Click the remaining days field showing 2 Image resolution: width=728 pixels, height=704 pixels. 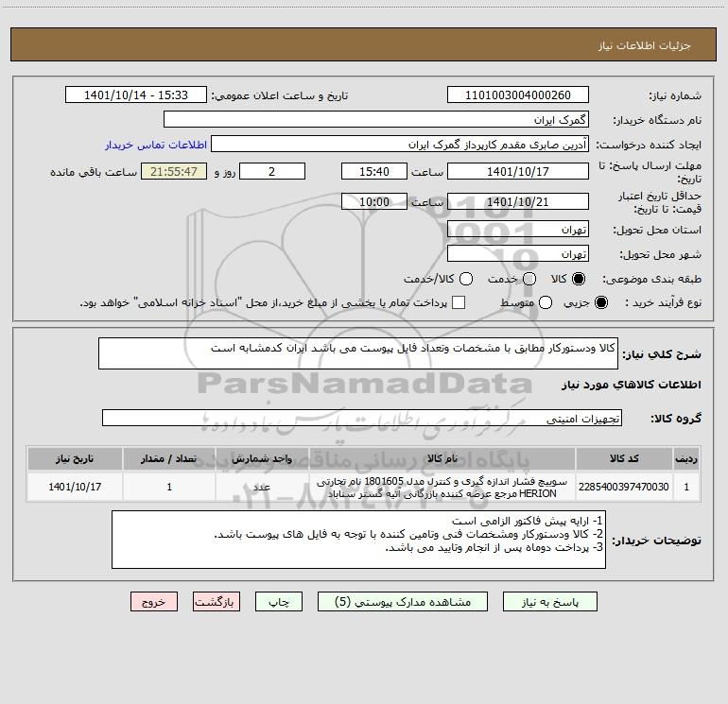tap(272, 171)
